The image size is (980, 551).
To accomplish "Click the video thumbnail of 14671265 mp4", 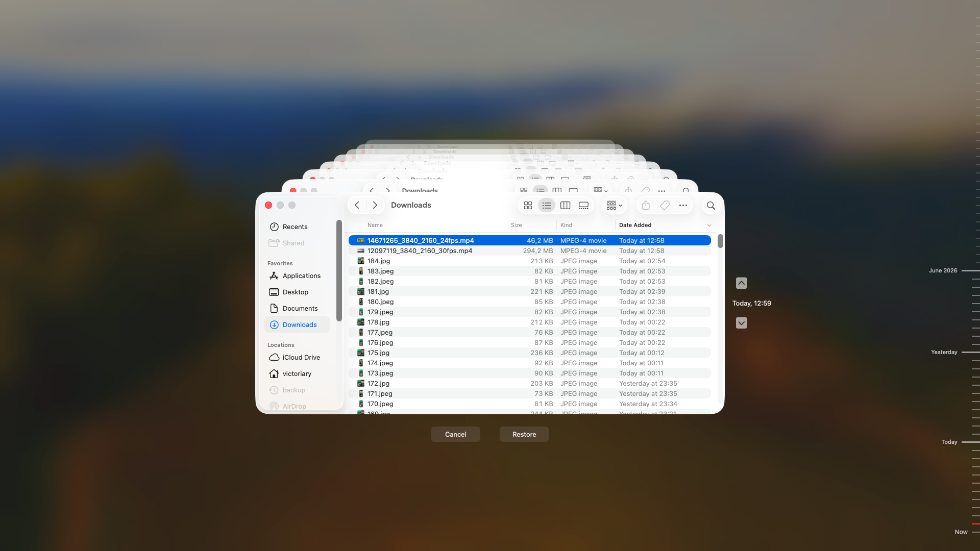I will (x=361, y=240).
